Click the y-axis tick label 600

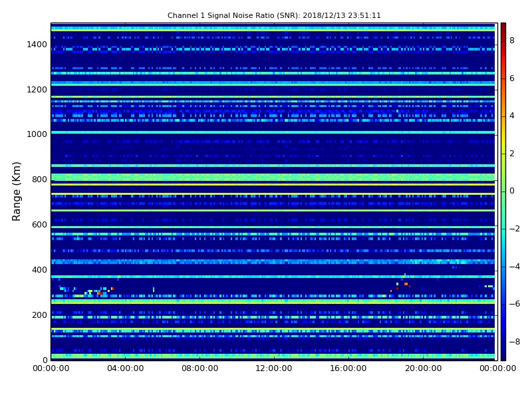coord(39,225)
